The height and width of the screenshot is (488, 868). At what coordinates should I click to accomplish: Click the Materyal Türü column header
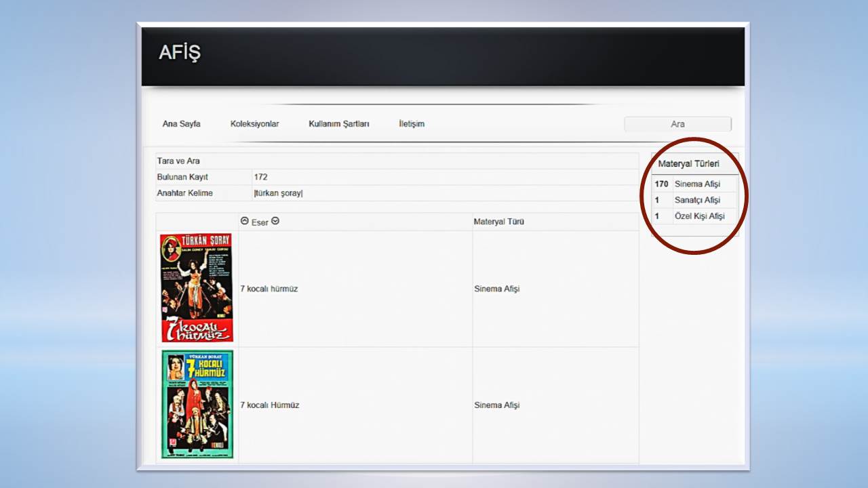click(498, 222)
